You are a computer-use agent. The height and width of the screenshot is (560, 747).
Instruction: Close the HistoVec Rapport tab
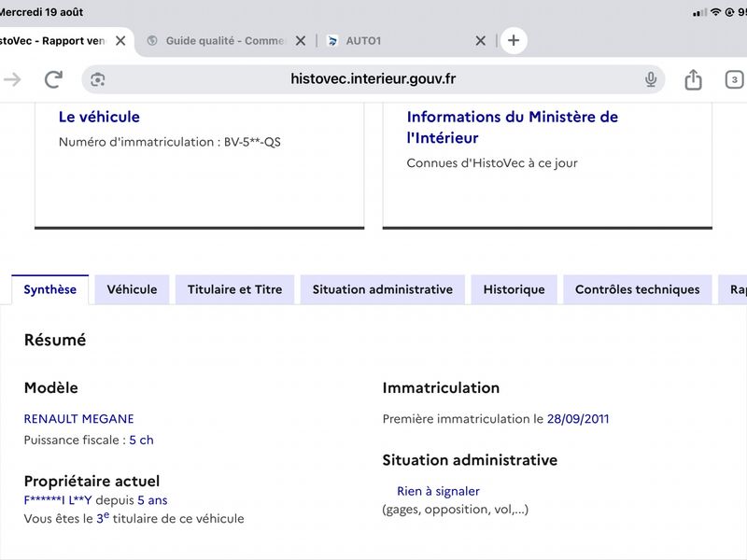point(121,41)
